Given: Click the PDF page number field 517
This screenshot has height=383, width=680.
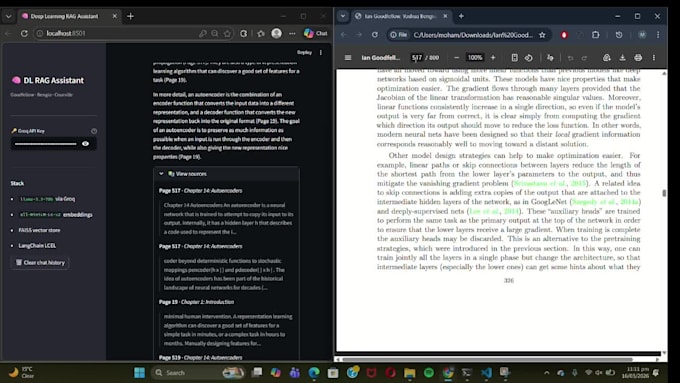Looking at the screenshot, I should tap(417, 57).
